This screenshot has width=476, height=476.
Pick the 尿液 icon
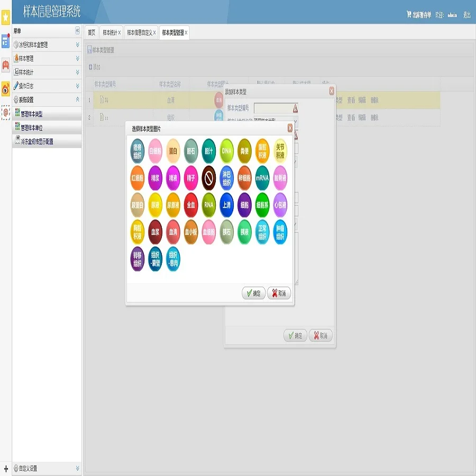tap(155, 205)
